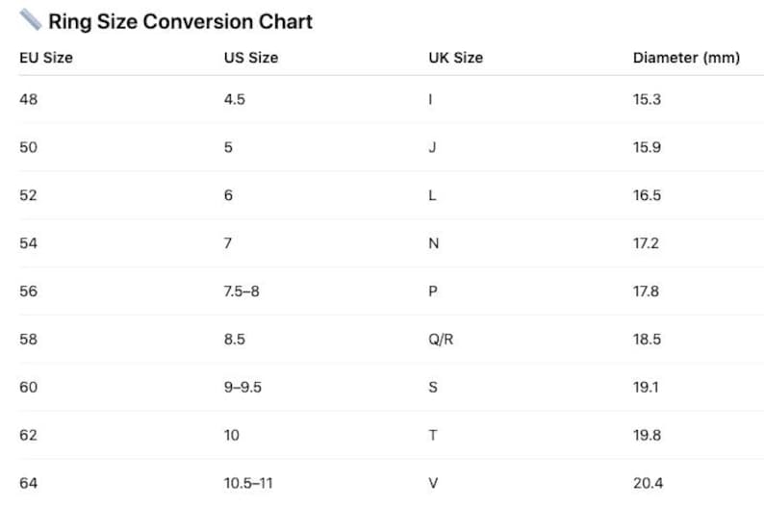Click UK size J cell
The height and width of the screenshot is (532, 764).
(432, 147)
